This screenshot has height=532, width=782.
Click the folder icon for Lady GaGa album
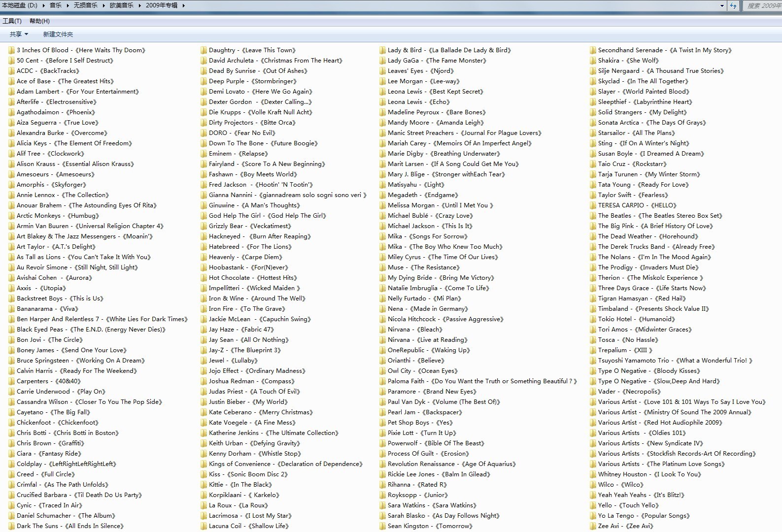383,61
